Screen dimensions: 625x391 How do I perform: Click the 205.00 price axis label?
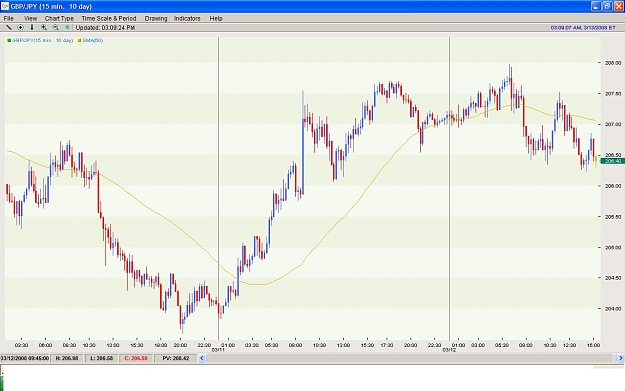613,248
